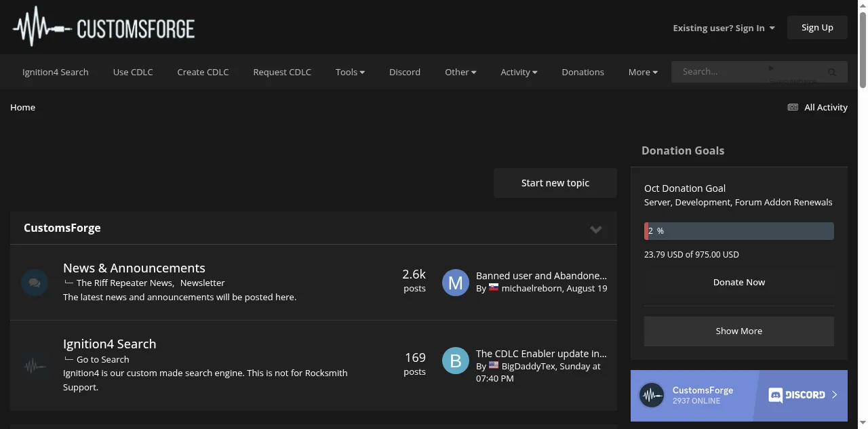Click the CustomsForge category heading

click(x=62, y=228)
